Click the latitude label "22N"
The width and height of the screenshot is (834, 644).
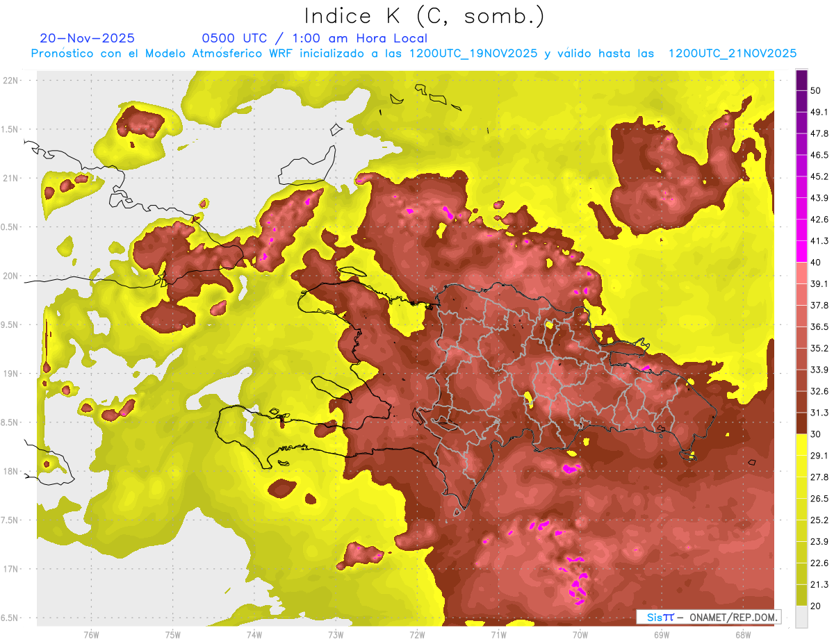pyautogui.click(x=12, y=81)
